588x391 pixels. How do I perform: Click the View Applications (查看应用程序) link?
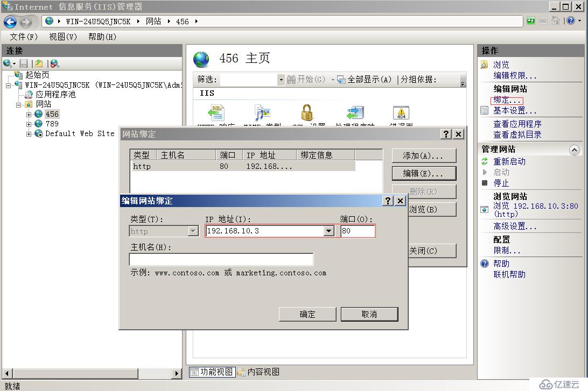click(517, 124)
